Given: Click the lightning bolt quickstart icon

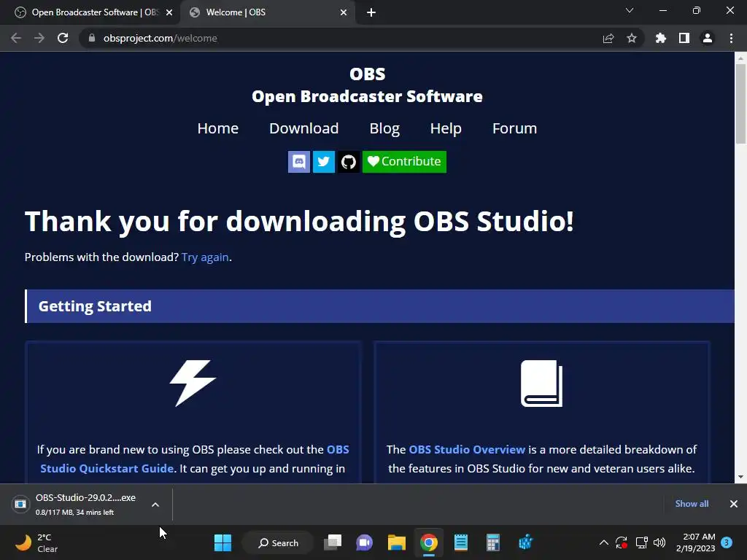Looking at the screenshot, I should point(193,384).
